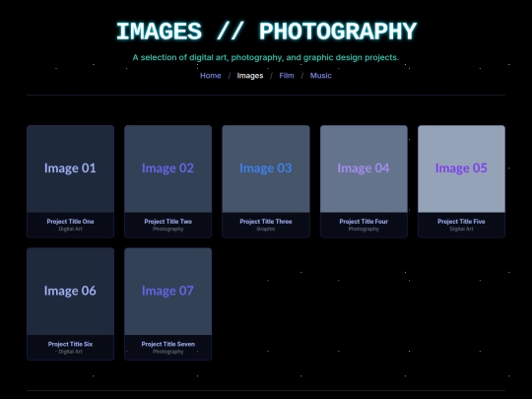The image size is (532, 399).
Task: Open the Image 06 thumbnail
Action: pos(70,292)
